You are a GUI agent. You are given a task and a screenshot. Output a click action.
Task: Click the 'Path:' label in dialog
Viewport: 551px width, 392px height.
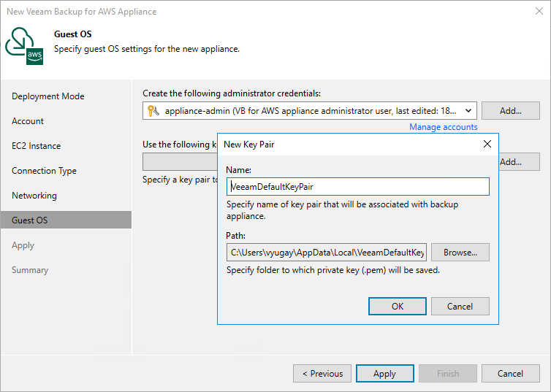click(x=235, y=236)
